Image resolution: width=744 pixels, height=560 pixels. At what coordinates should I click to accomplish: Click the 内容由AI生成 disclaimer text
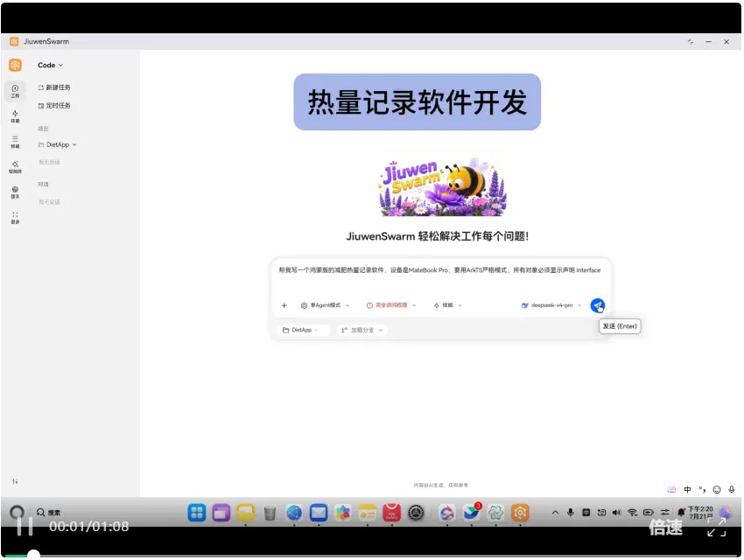[441, 485]
